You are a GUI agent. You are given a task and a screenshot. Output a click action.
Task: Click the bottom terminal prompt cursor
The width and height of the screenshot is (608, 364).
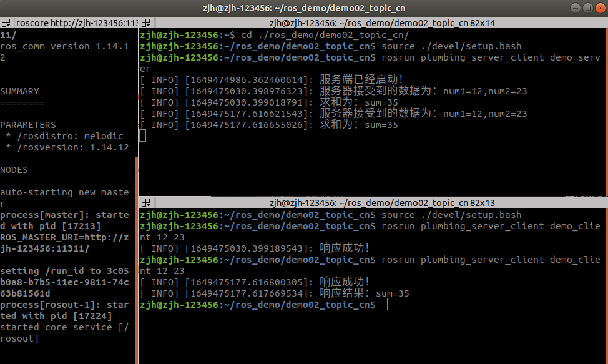click(384, 305)
